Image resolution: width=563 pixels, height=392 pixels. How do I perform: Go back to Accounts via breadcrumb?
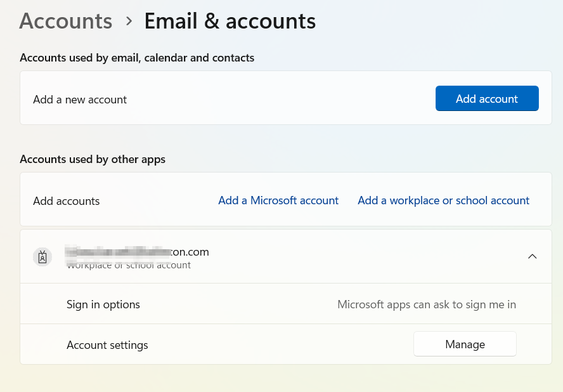(66, 21)
